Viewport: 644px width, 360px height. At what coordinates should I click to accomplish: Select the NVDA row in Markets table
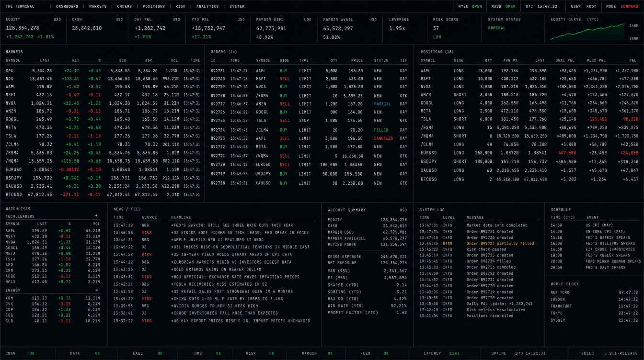click(103, 103)
